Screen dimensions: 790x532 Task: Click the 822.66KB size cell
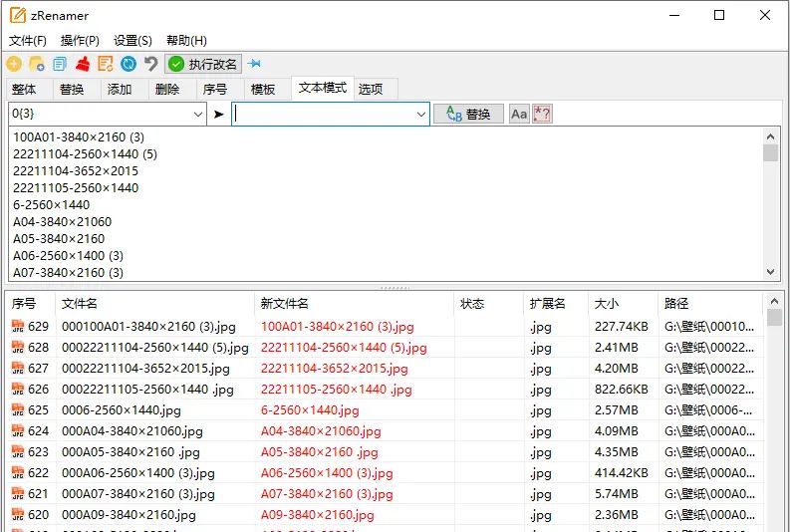coord(622,389)
